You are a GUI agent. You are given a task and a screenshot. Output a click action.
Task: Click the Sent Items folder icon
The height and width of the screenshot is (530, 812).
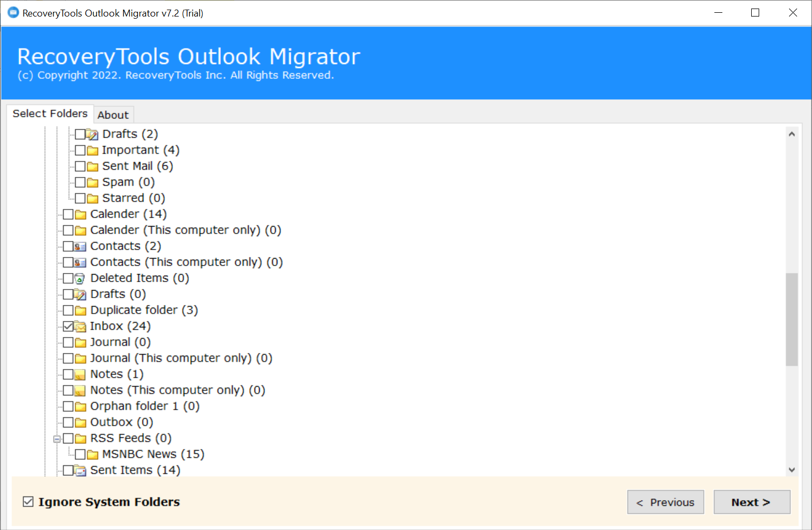coord(80,470)
